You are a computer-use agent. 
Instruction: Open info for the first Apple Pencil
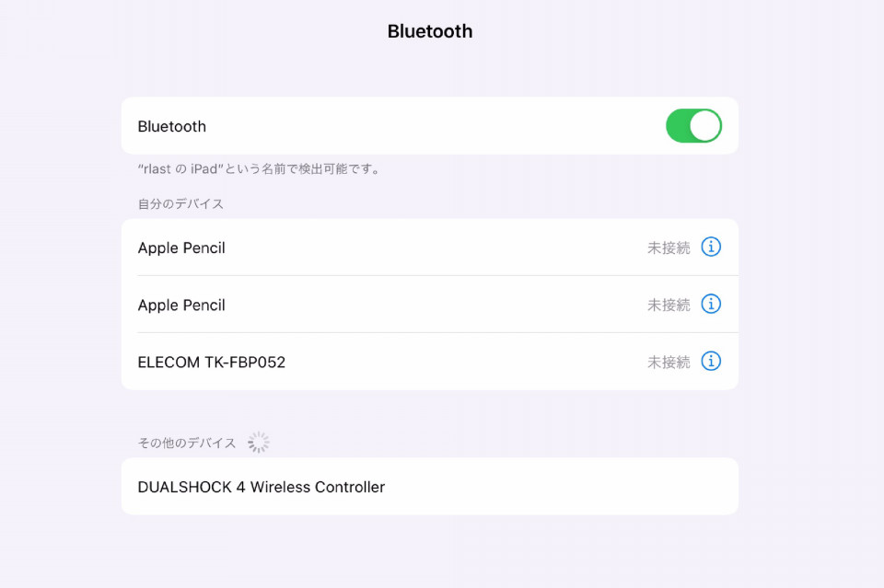pos(710,247)
